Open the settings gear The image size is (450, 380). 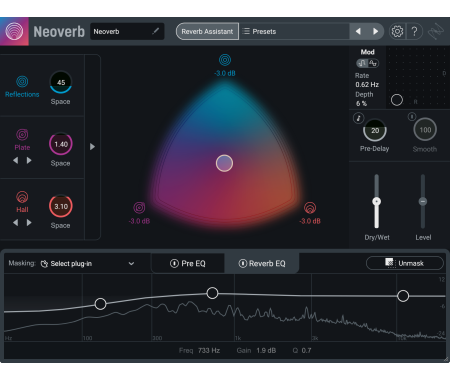[x=397, y=31]
